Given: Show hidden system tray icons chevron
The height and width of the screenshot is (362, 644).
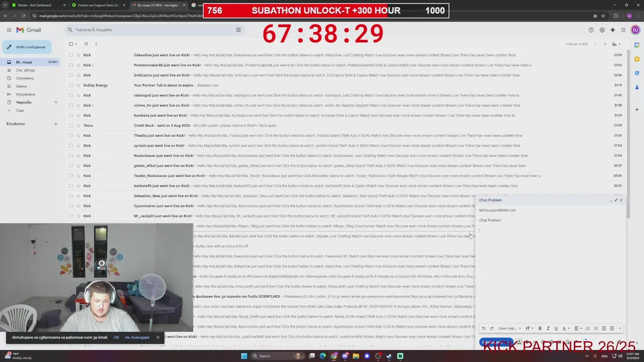Looking at the screenshot, I should [x=586, y=356].
